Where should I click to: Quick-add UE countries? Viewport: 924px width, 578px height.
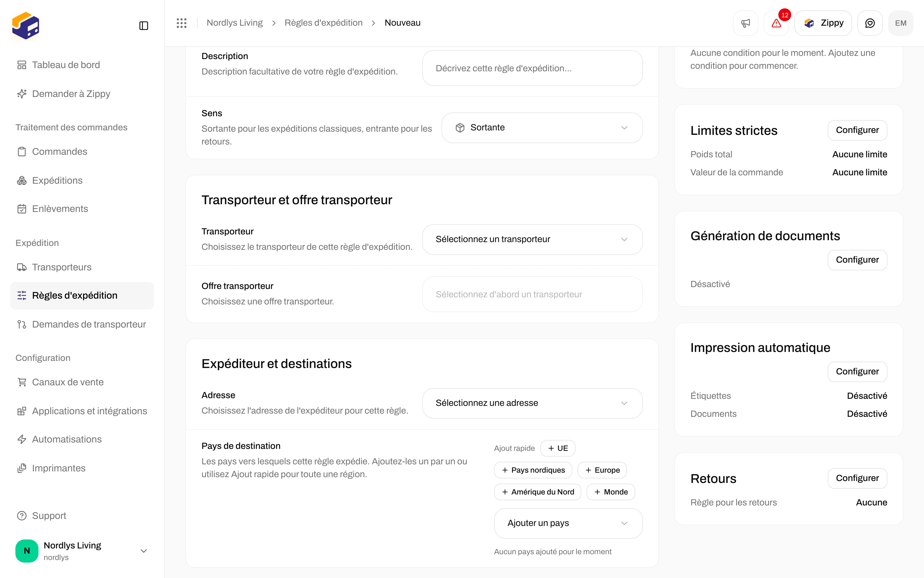pos(558,448)
